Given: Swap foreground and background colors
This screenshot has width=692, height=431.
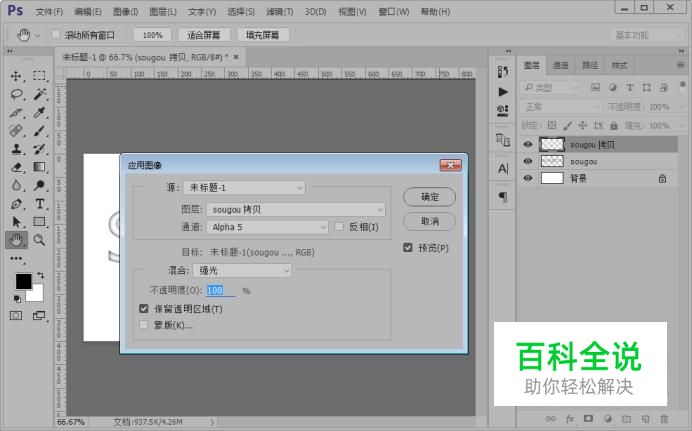Looking at the screenshot, I should coord(41,275).
